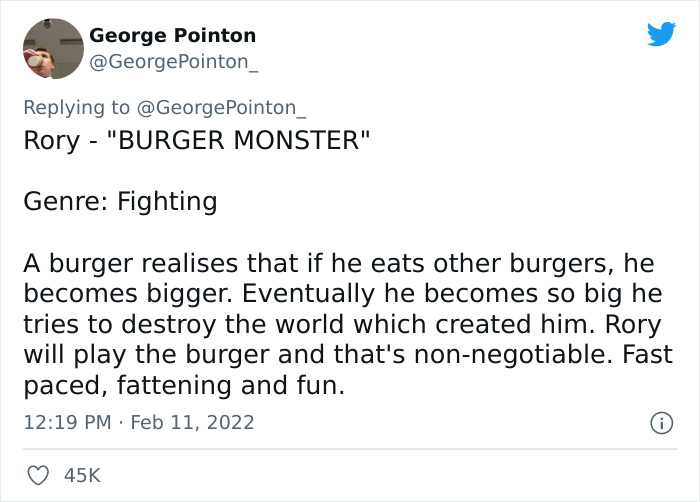Click the 'Replying to' label text
Image resolution: width=700 pixels, height=502 pixels.
tap(77, 107)
